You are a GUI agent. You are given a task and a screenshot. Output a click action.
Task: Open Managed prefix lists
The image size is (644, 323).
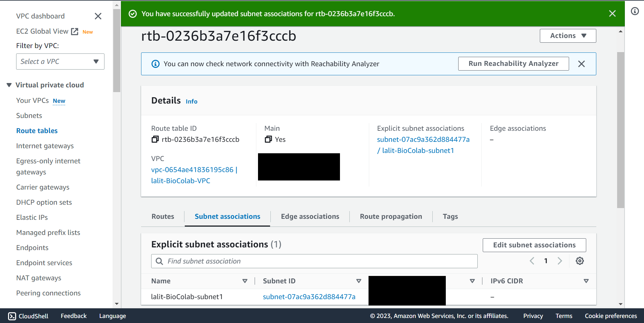[48, 233]
